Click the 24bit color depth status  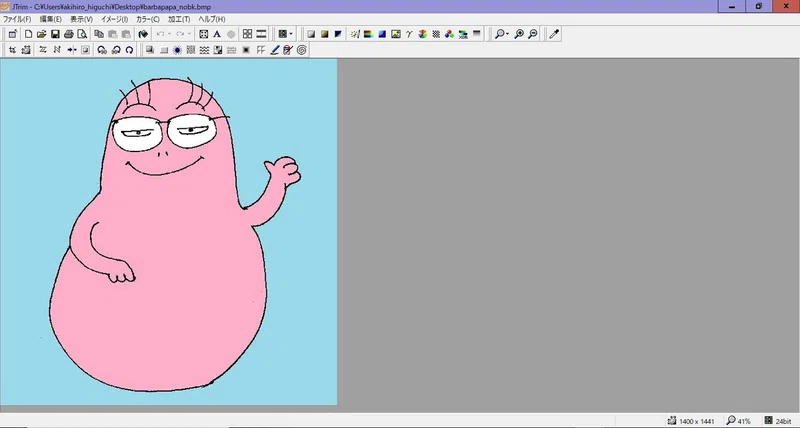click(778, 421)
